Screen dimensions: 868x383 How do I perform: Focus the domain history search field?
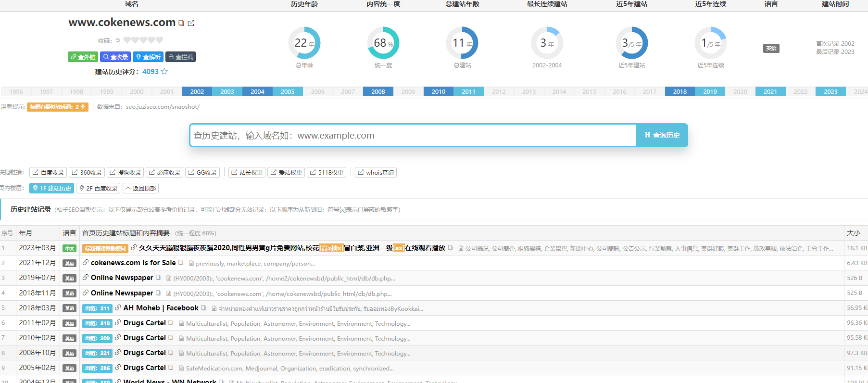[x=413, y=135]
